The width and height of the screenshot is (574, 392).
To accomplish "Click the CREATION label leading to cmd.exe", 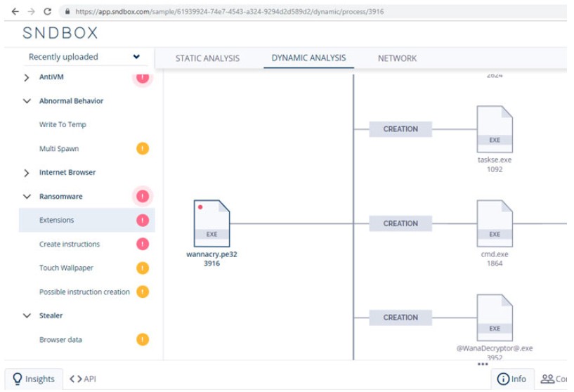I will click(400, 223).
